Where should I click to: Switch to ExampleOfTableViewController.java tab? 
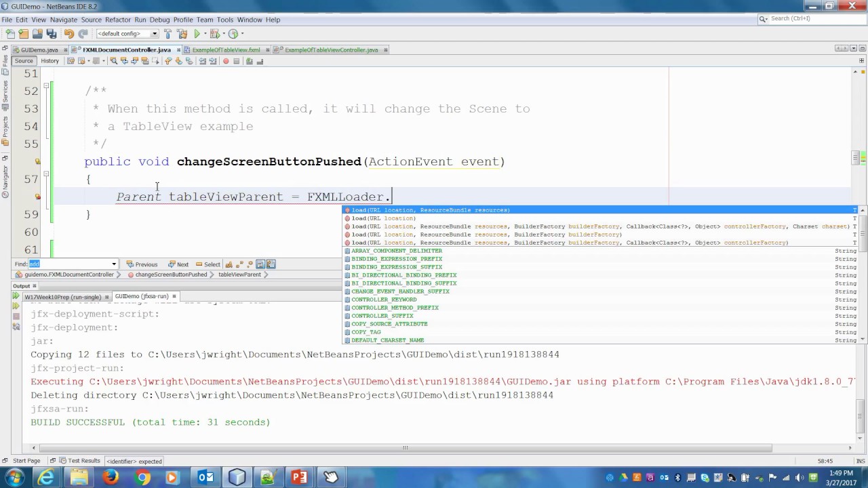pos(332,50)
